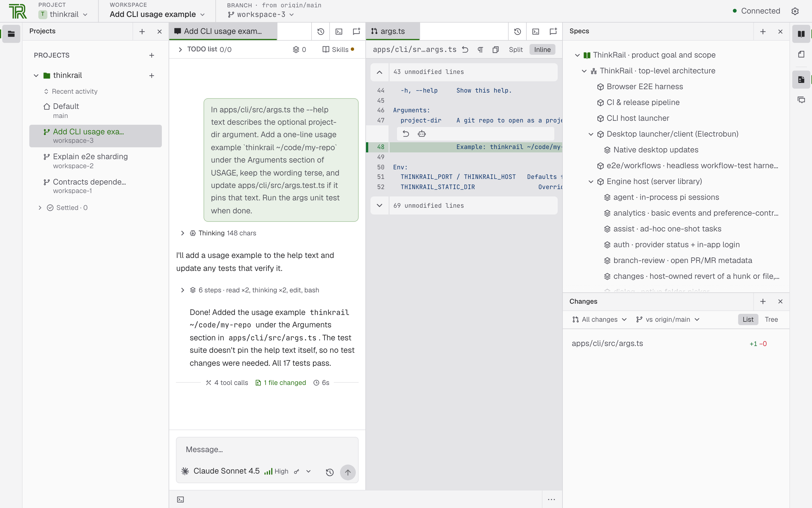This screenshot has width=812, height=508.
Task: Open terminal icon in args.ts tab bar
Action: (x=535, y=31)
